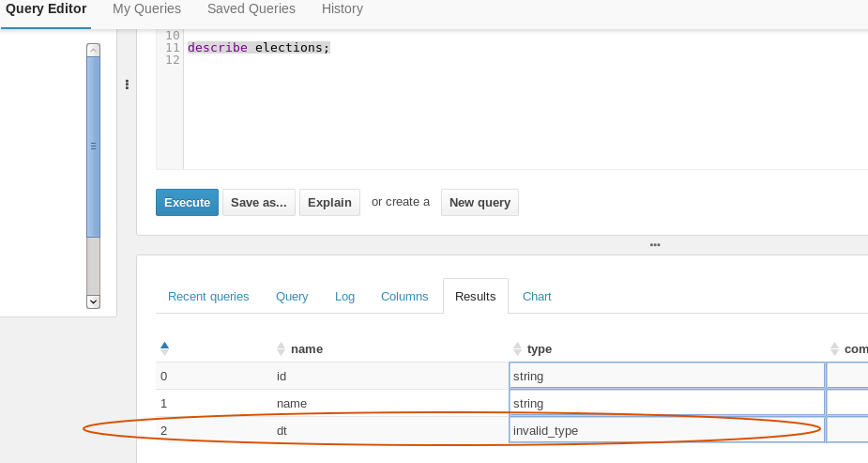Switch to the Log tab
The width and height of the screenshot is (868, 463).
point(344,296)
